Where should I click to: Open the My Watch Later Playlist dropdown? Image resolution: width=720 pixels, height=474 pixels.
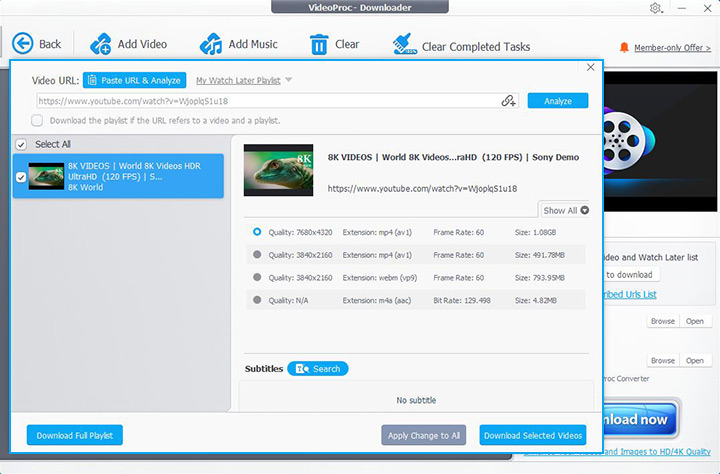point(244,80)
